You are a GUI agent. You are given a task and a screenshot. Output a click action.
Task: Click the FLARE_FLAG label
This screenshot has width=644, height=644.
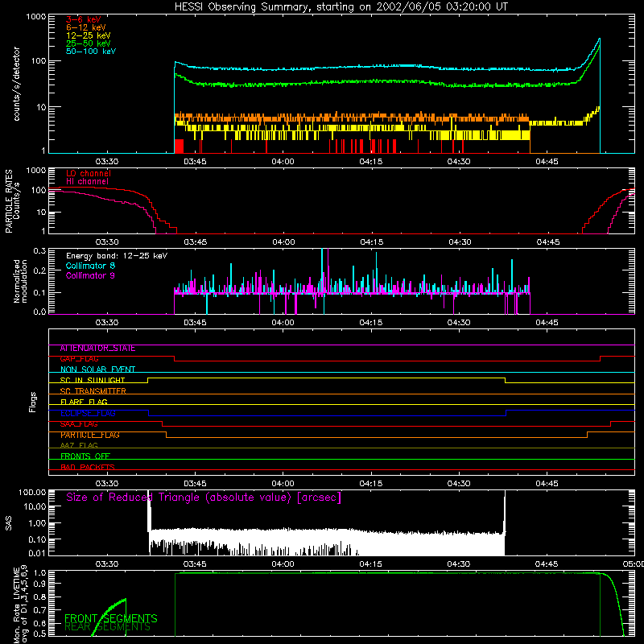(84, 402)
